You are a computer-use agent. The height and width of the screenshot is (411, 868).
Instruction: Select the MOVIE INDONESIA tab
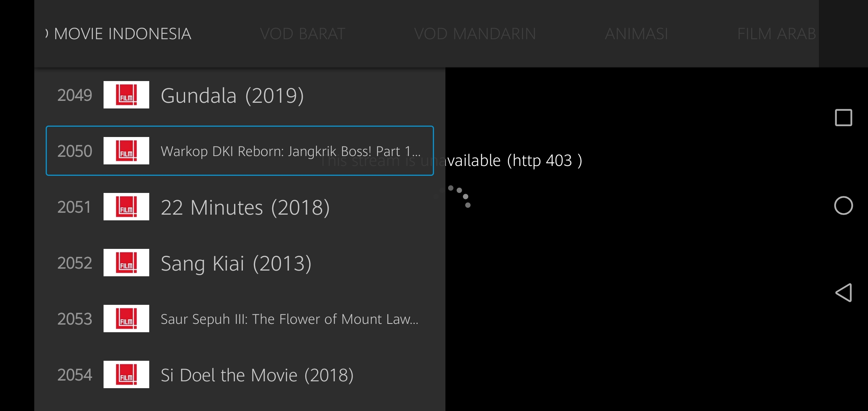click(x=122, y=34)
